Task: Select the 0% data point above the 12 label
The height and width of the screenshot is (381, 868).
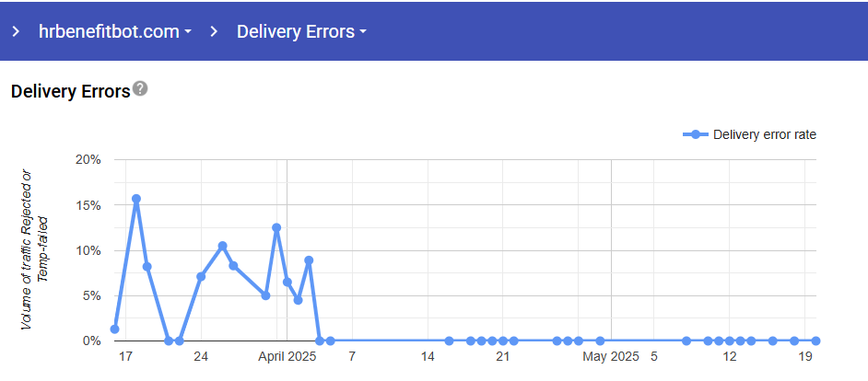Action: [x=729, y=341]
